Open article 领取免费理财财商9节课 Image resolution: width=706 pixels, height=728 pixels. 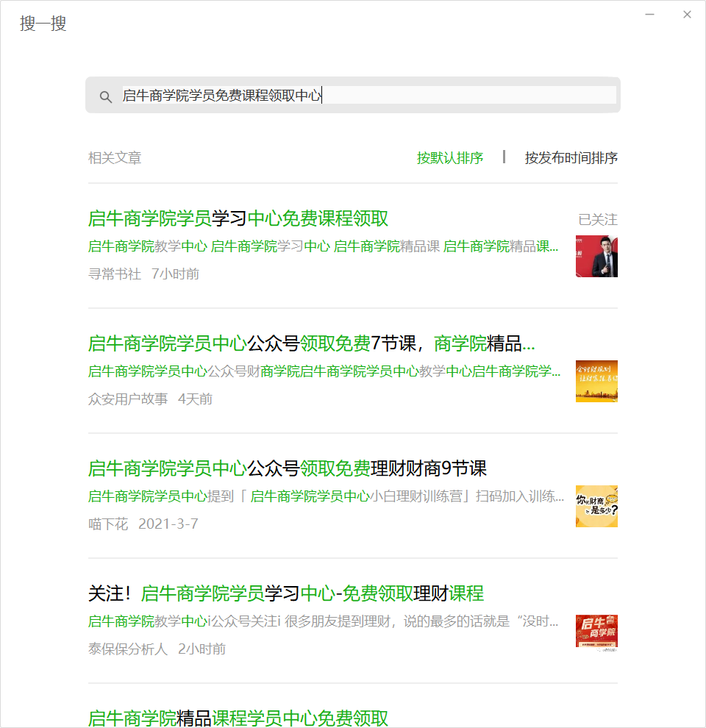(287, 468)
